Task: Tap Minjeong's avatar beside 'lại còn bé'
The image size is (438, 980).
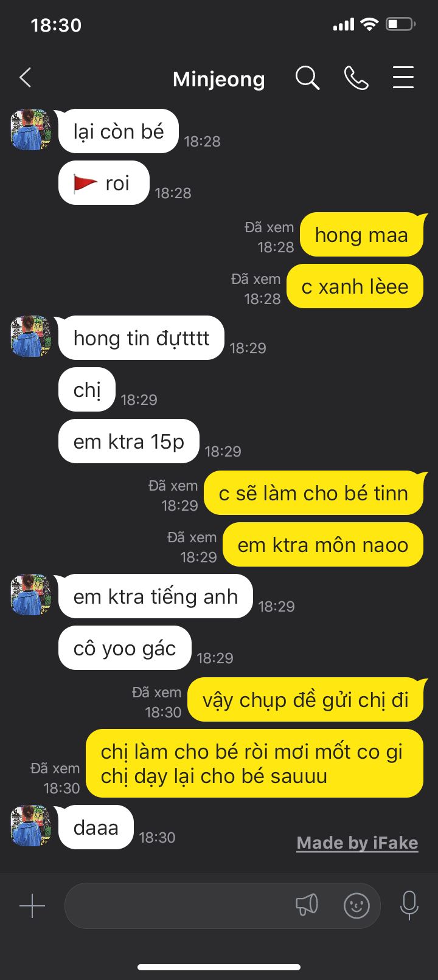Action: tap(30, 129)
